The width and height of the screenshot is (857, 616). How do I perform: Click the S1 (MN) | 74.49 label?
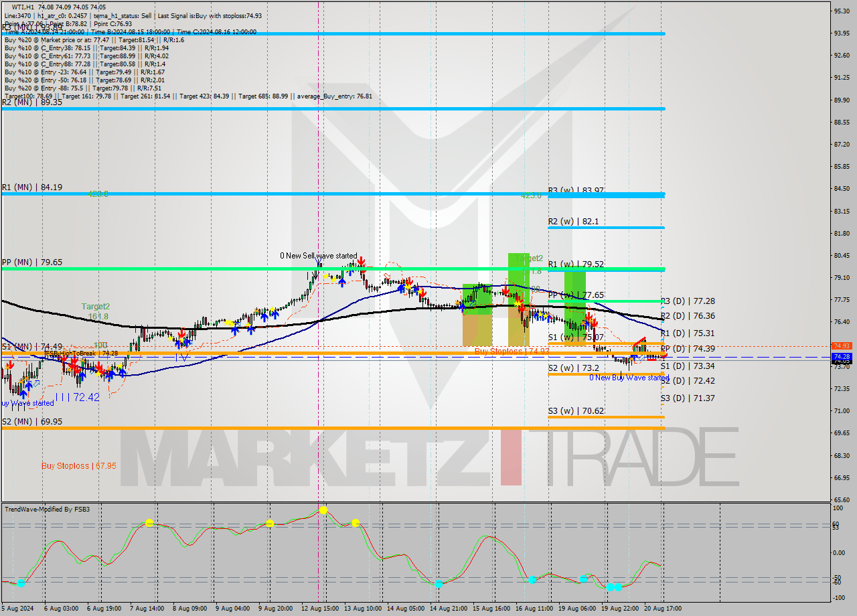(x=31, y=346)
